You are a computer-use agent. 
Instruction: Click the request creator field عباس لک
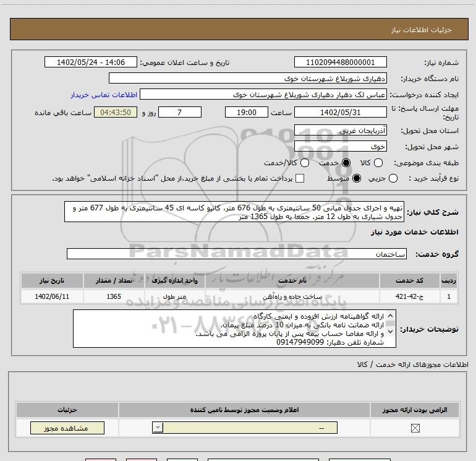click(263, 94)
